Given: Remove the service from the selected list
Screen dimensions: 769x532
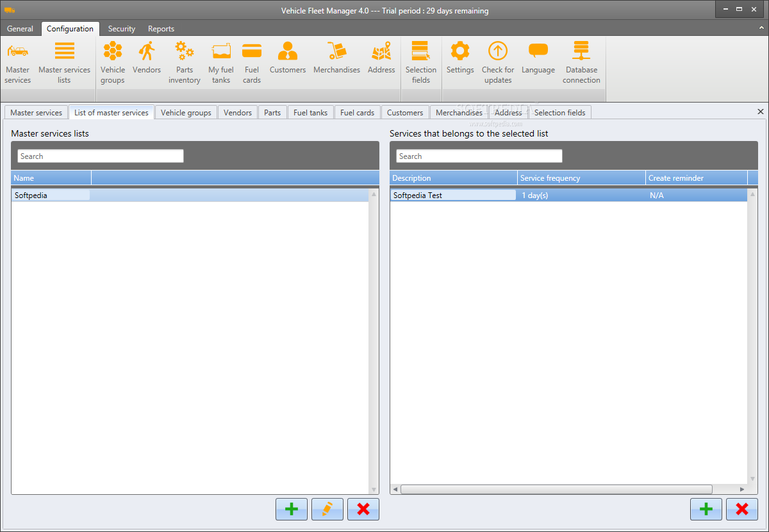Looking at the screenshot, I should [742, 509].
